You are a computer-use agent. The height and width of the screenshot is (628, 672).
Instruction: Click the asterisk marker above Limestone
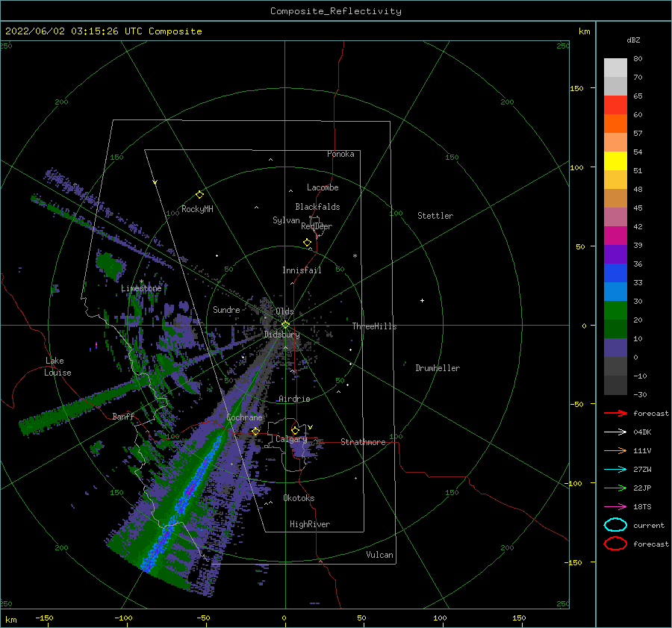coord(141,282)
